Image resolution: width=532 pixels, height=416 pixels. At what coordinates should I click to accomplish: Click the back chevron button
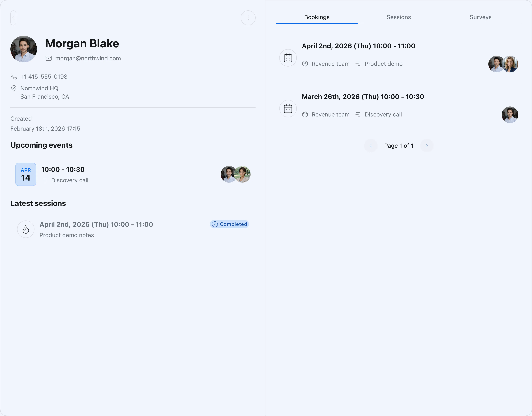13,18
